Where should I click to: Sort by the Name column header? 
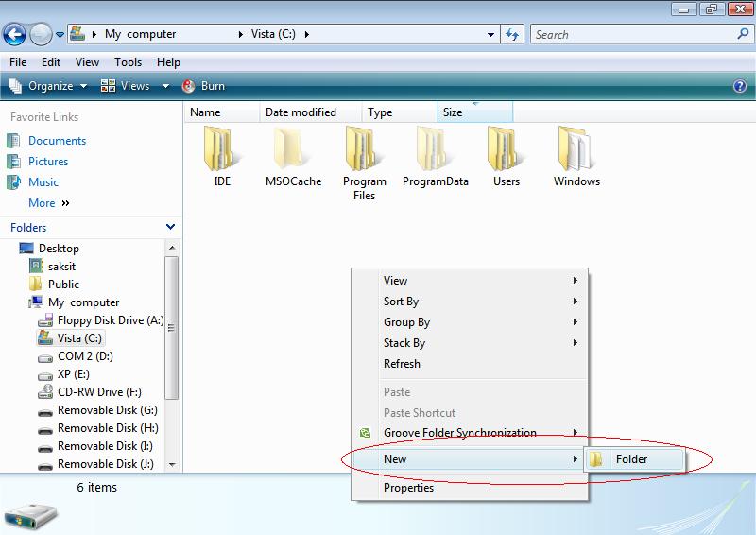tap(222, 112)
